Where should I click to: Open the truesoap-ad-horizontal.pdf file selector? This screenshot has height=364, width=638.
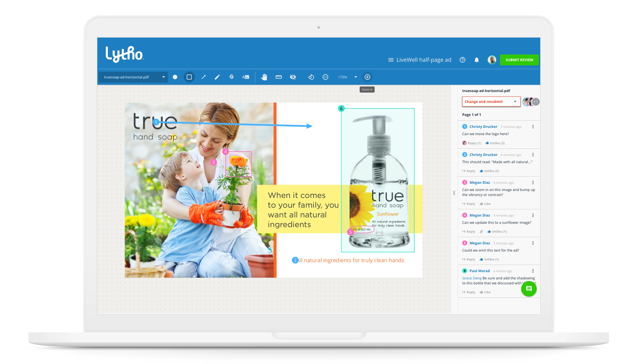pos(133,77)
